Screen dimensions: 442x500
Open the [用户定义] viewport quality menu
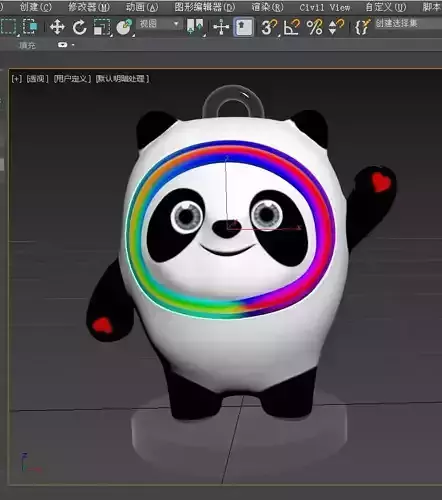coord(72,79)
